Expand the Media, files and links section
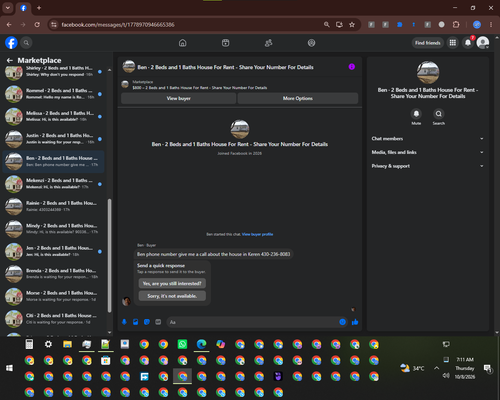This screenshot has height=400, width=500. 428,152
